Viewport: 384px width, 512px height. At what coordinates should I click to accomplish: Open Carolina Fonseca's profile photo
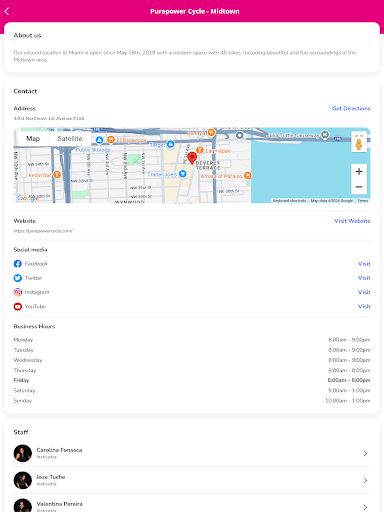(x=23, y=453)
